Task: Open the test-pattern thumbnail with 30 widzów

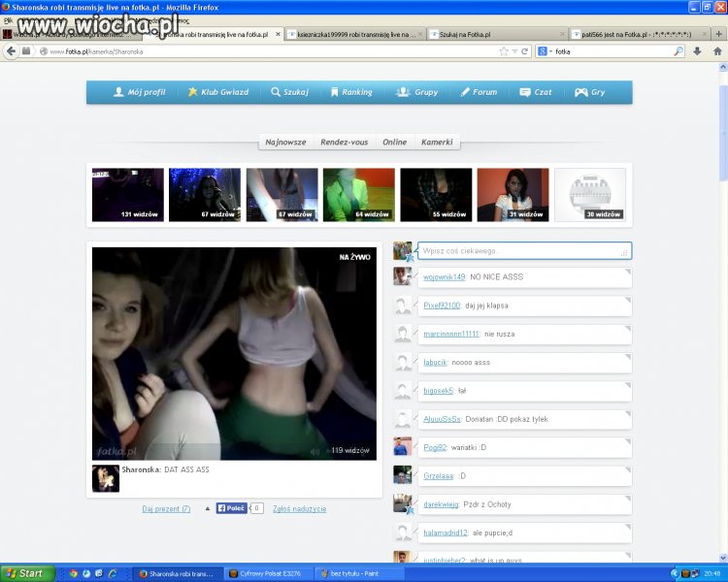Action: coord(590,194)
